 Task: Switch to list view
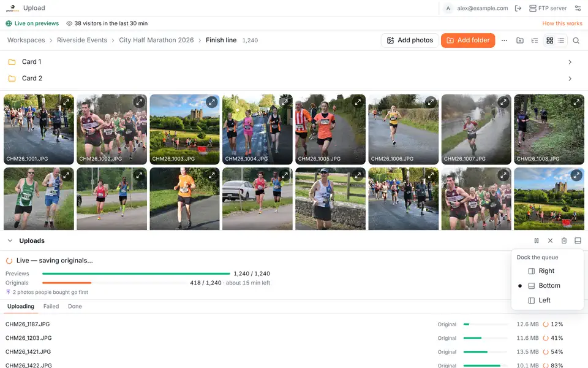tap(561, 40)
